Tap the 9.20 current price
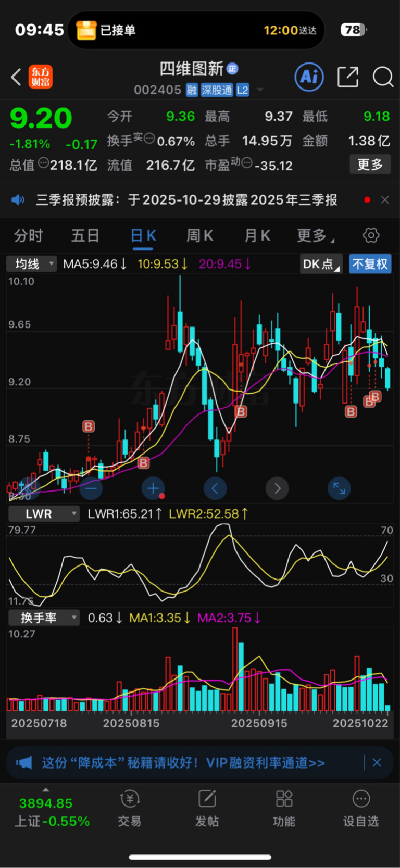The width and height of the screenshot is (400, 868). point(41,119)
